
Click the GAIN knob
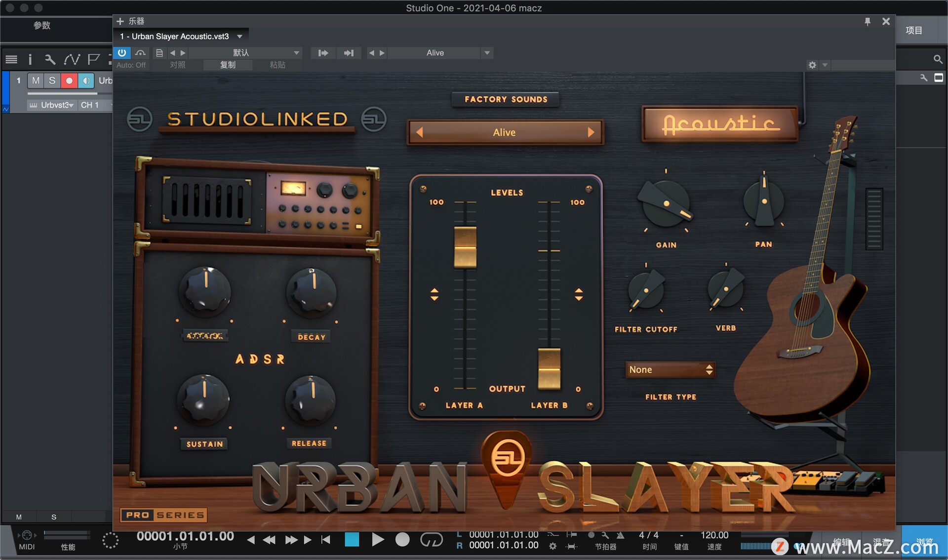coord(666,203)
